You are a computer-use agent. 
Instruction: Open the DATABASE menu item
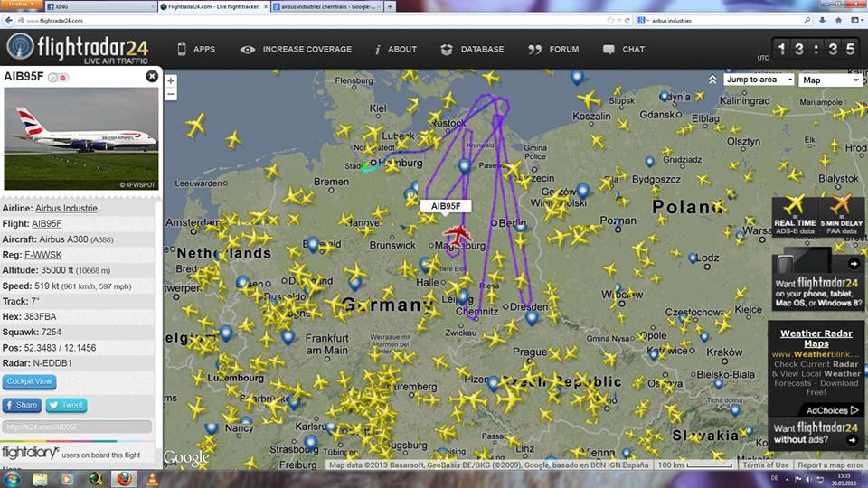[x=482, y=49]
